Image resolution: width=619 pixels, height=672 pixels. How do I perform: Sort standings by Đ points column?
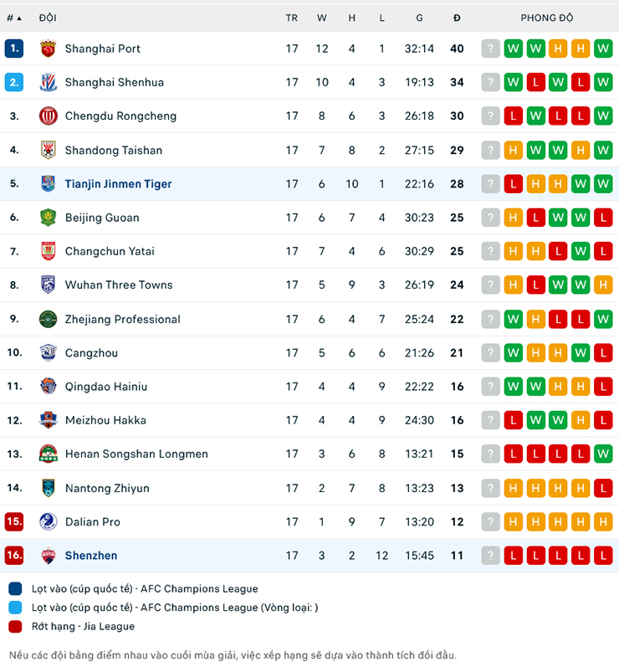(x=457, y=18)
